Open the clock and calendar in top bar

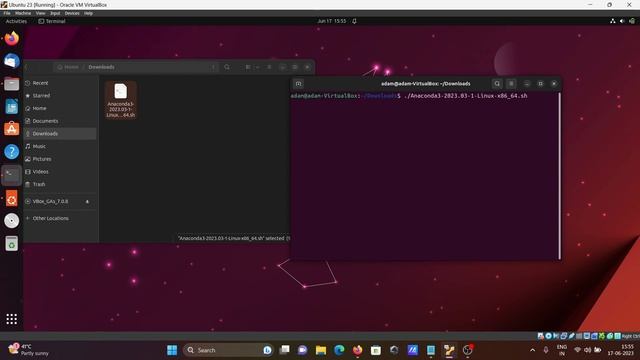pos(332,21)
